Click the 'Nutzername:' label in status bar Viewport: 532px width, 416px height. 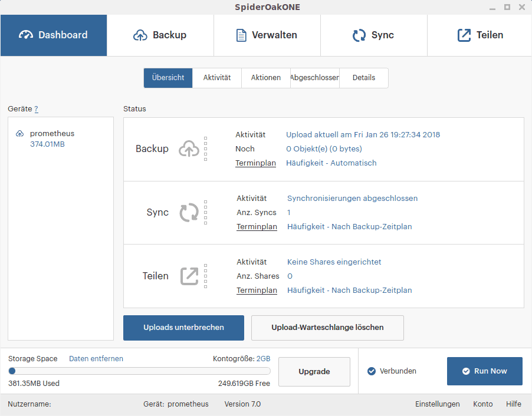[29, 404]
